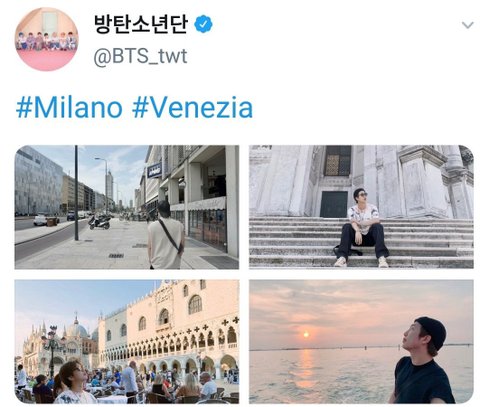Open the #Milano hashtag
The width and height of the screenshot is (480, 407).
[69, 108]
